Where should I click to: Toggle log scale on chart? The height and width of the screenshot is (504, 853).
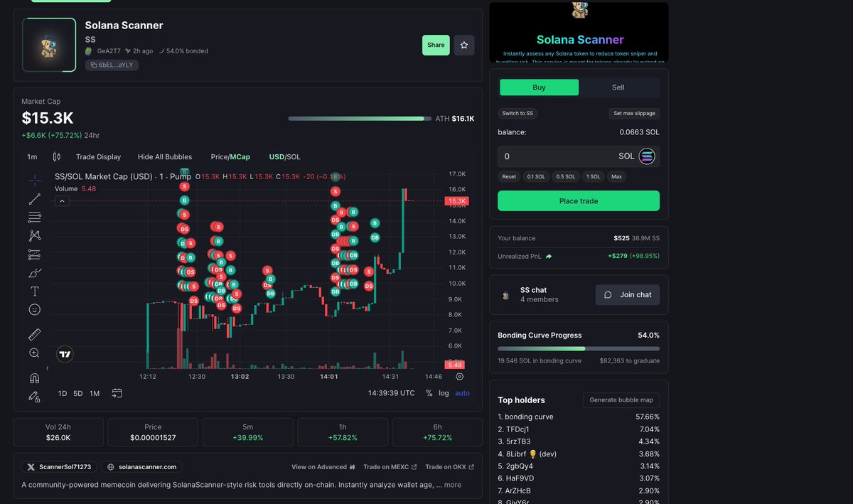pyautogui.click(x=444, y=393)
